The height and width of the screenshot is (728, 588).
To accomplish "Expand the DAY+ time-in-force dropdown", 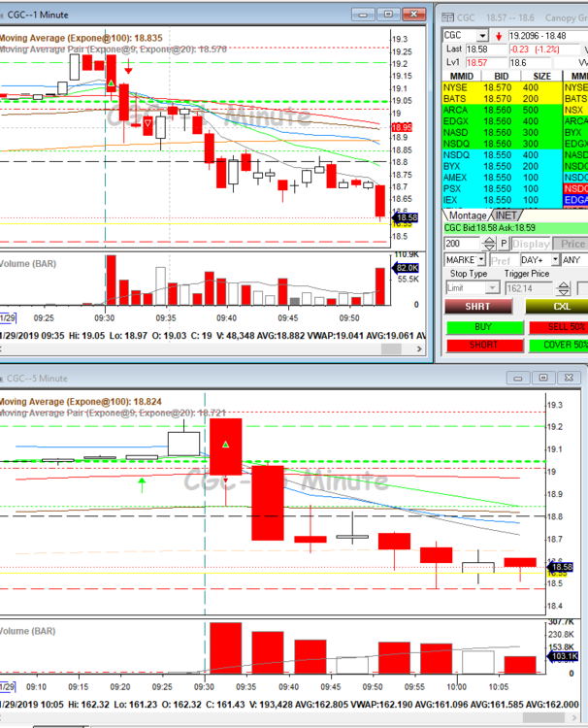I will pos(554,260).
